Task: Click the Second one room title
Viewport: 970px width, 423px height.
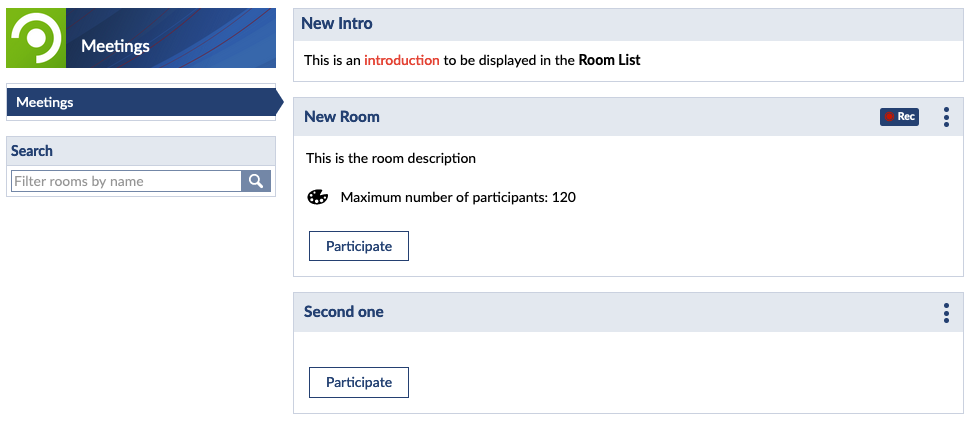Action: (343, 312)
